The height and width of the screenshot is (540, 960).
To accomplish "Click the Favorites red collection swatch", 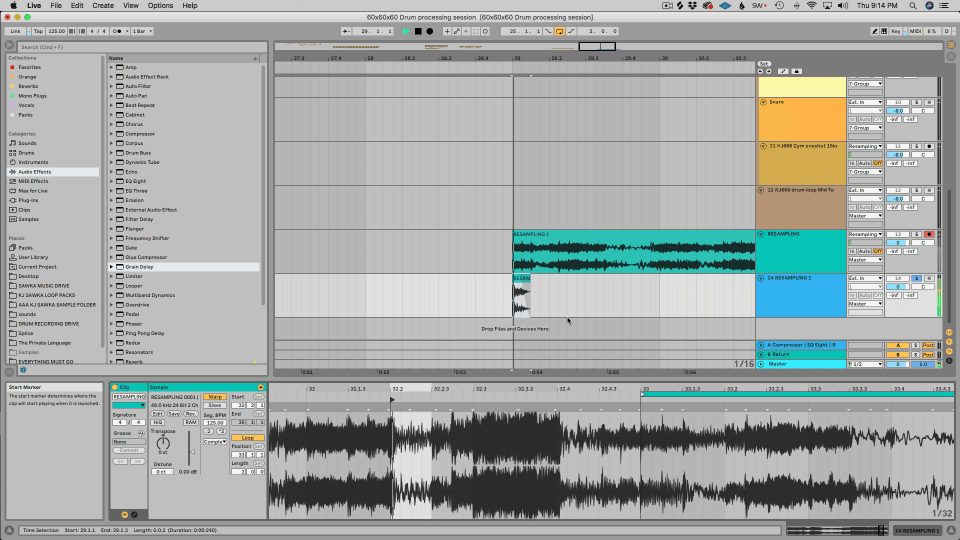I will tap(12, 67).
